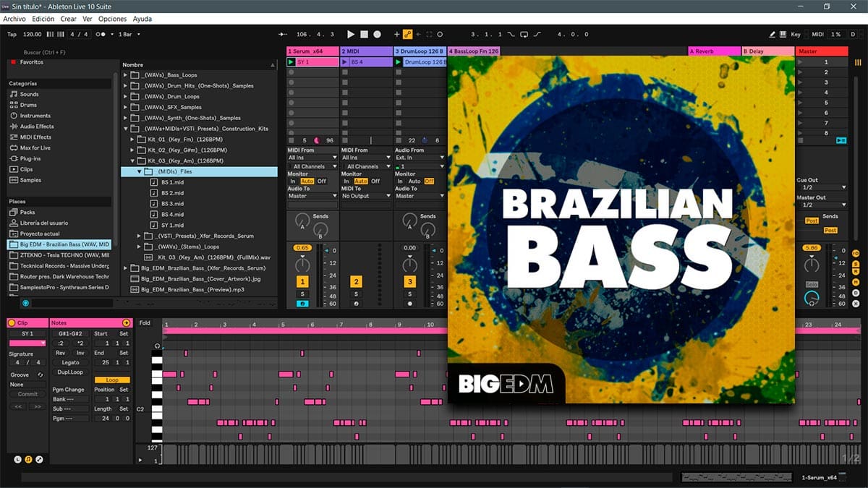
Task: Click the Tap tempo button
Action: click(x=12, y=34)
